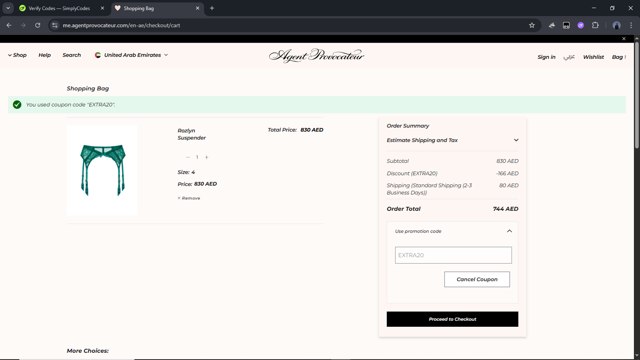Open the Rozlyn Suspender product image
Screen dimensions: 640x360
[102, 170]
